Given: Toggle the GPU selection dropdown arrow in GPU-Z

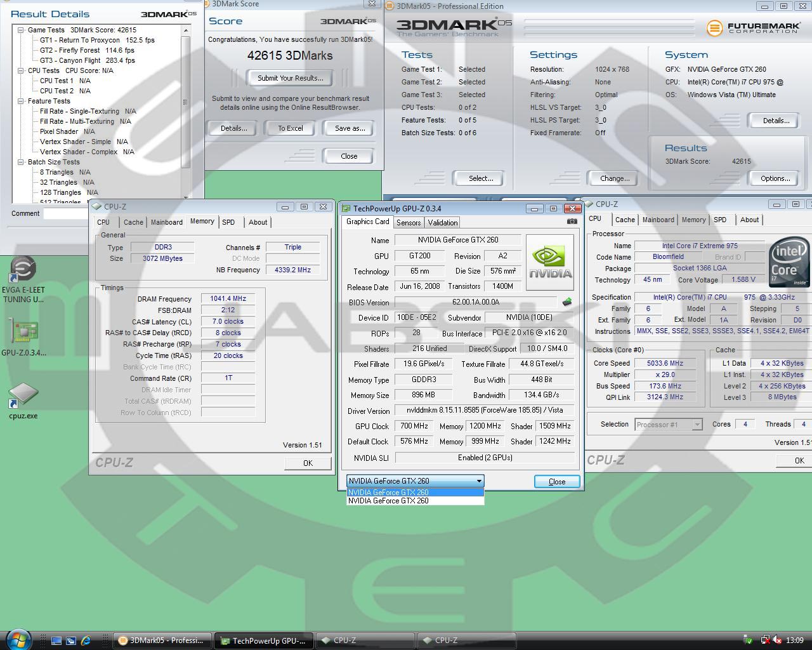Looking at the screenshot, I should coord(479,481).
